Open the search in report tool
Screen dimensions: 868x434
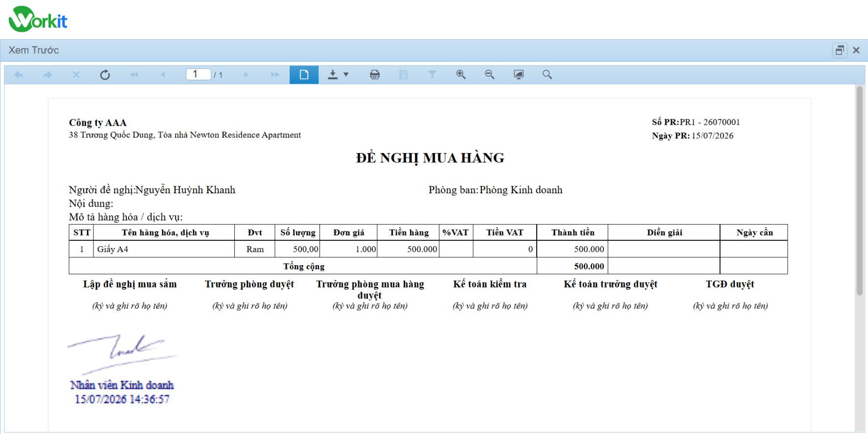click(x=548, y=75)
